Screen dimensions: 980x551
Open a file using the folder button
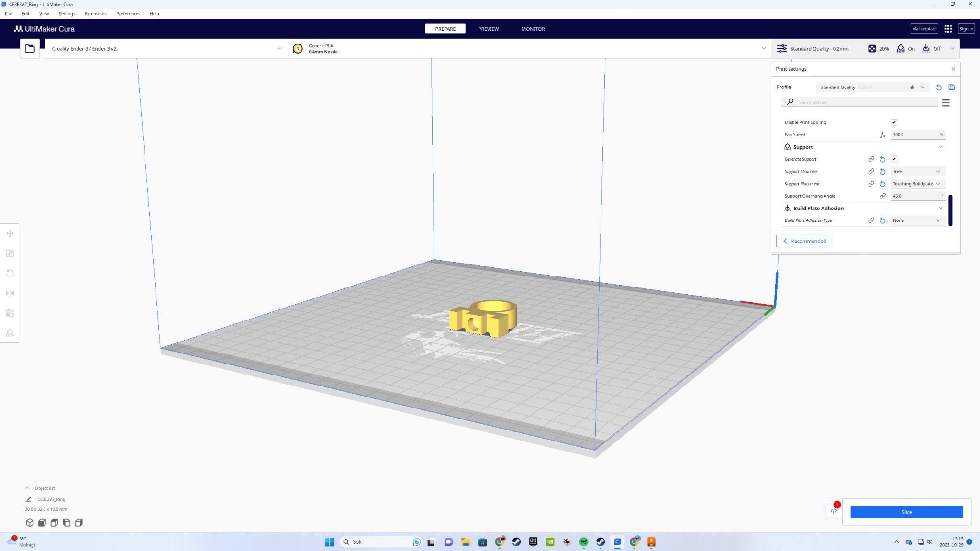tap(29, 48)
